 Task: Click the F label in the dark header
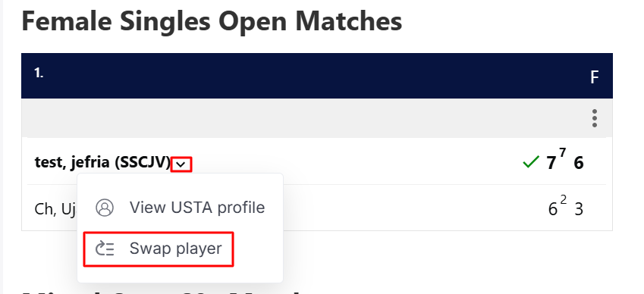[x=594, y=77]
